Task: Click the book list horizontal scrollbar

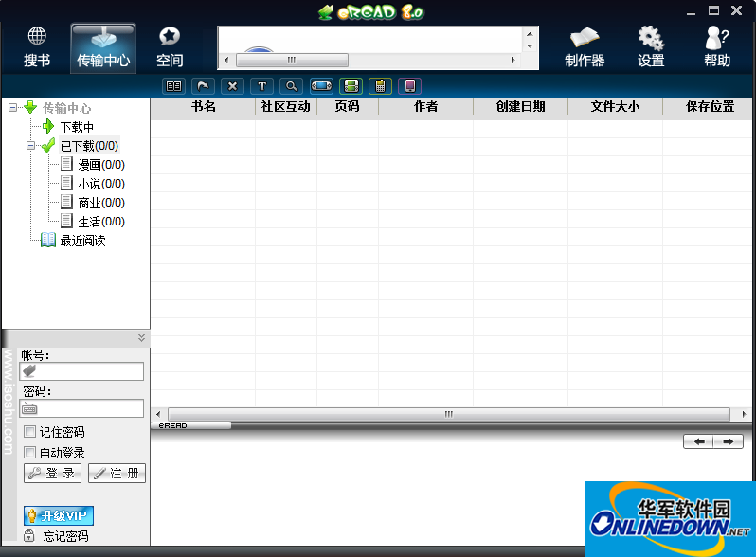Action: [448, 415]
